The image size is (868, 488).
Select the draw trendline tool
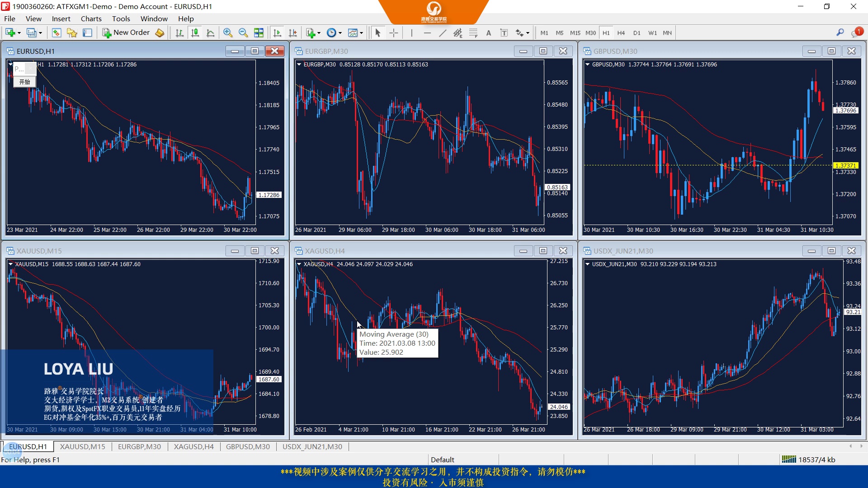click(x=443, y=33)
